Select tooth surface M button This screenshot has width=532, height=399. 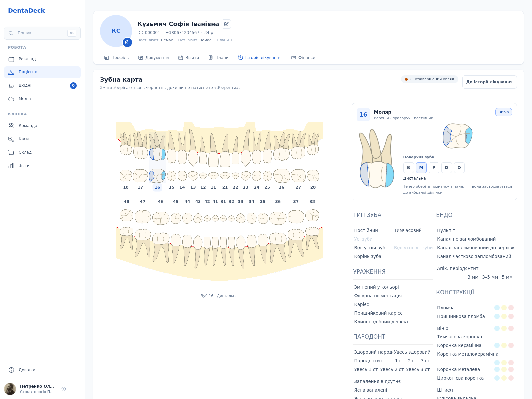(x=421, y=168)
